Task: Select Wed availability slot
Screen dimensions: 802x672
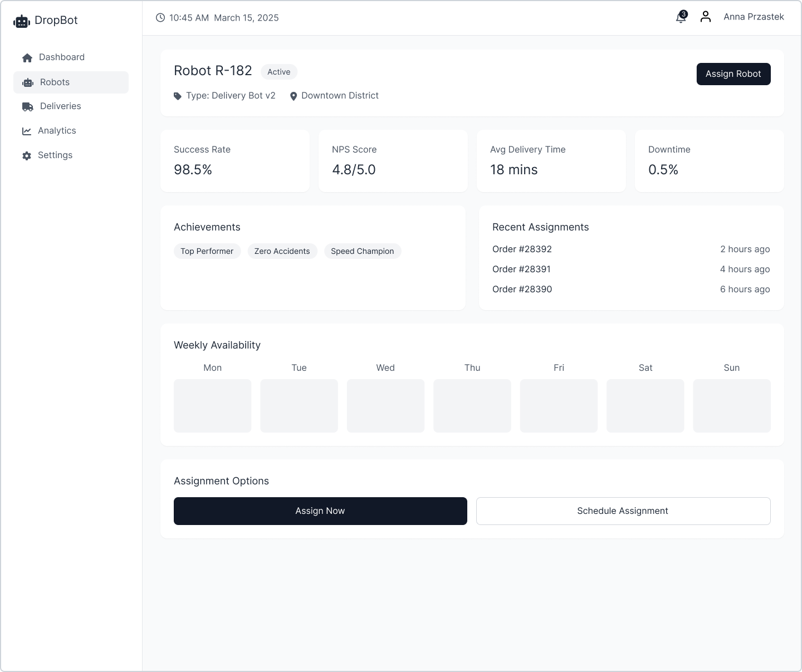Action: [x=385, y=406]
